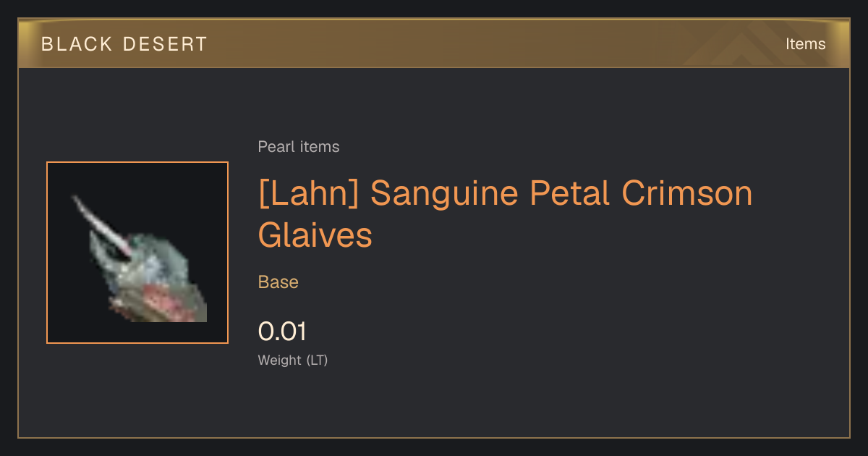Viewport: 868px width, 456px height.
Task: Click the item title starting with [Lahn]
Action: click(506, 214)
